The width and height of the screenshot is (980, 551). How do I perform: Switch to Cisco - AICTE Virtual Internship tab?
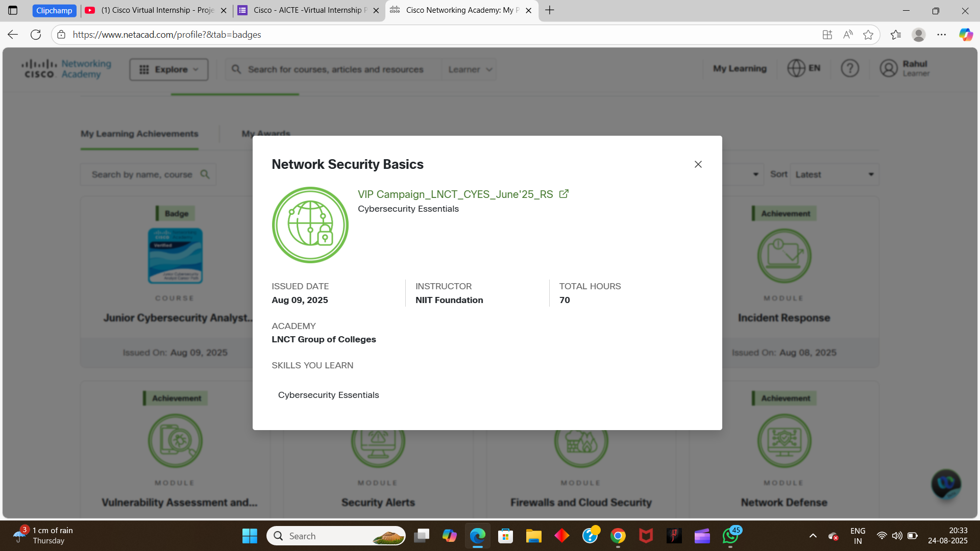[306, 10]
